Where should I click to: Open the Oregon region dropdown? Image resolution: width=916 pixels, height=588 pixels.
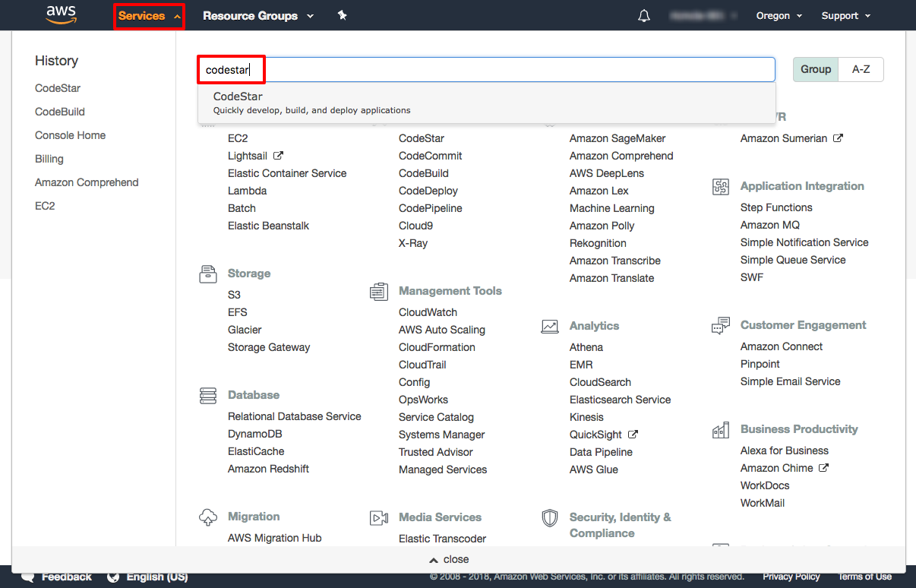pos(779,15)
